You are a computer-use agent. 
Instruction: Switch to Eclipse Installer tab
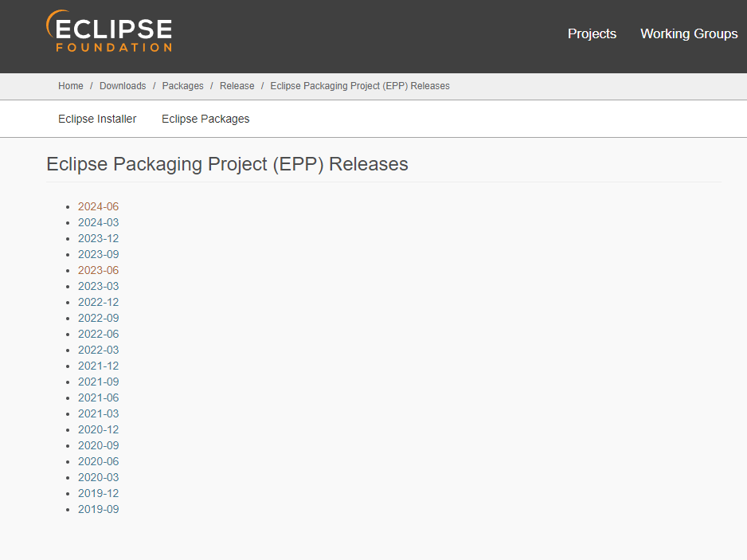97,119
